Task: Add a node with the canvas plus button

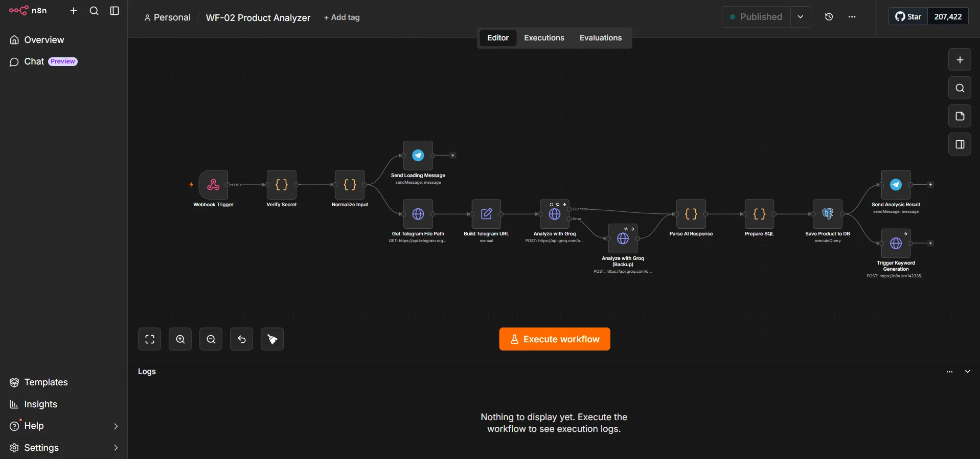Action: [x=960, y=60]
